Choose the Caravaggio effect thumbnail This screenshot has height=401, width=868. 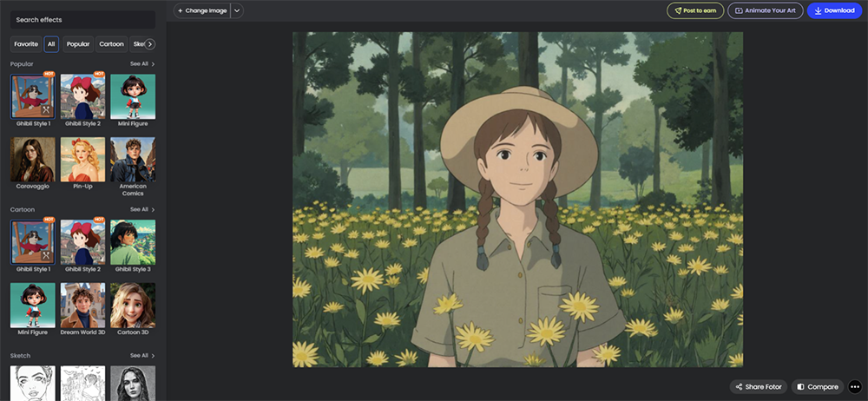pyautogui.click(x=33, y=160)
